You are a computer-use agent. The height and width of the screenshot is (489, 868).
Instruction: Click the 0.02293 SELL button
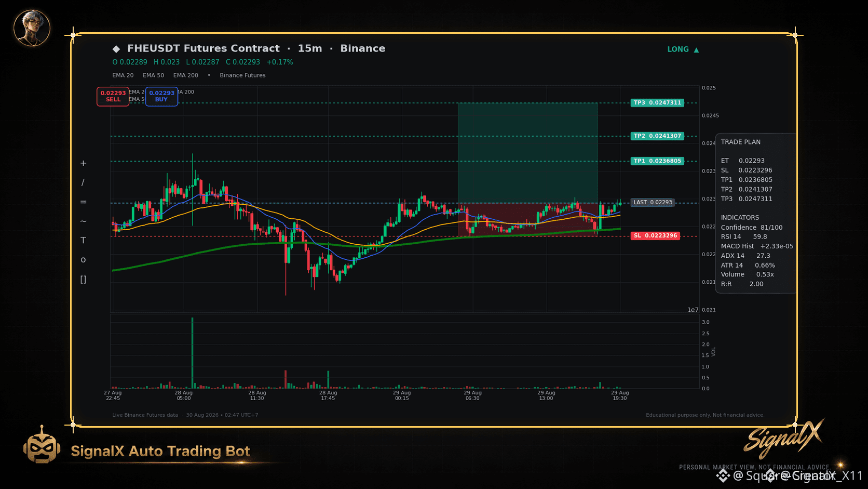pyautogui.click(x=113, y=96)
